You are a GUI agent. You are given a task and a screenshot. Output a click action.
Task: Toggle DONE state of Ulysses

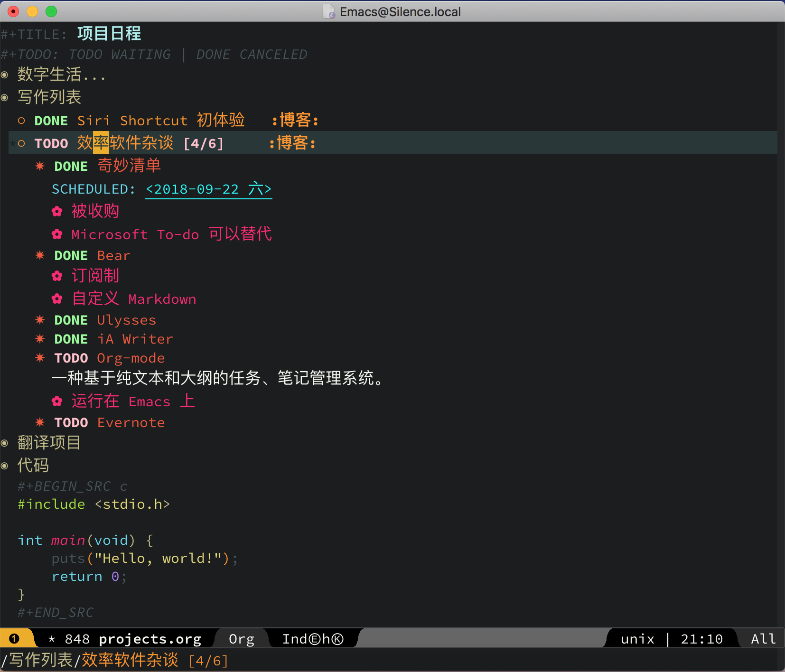point(71,320)
